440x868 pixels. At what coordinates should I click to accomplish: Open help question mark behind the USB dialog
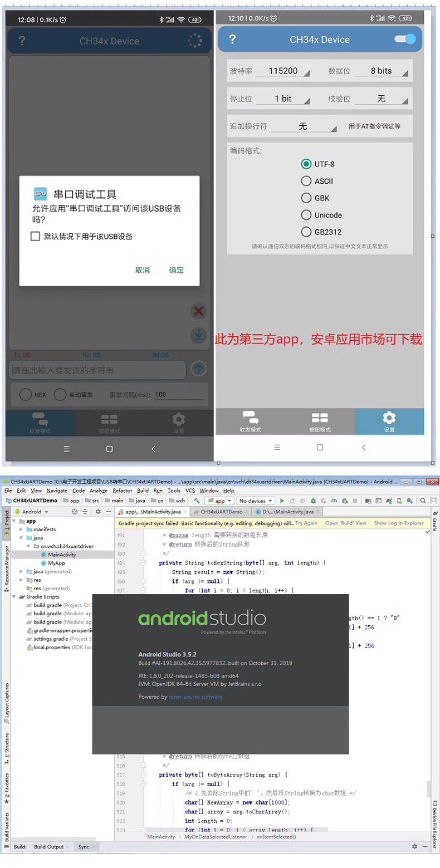click(22, 41)
